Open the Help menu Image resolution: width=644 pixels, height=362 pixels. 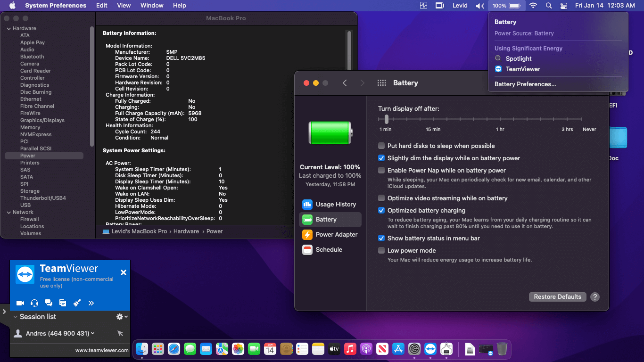(180, 6)
